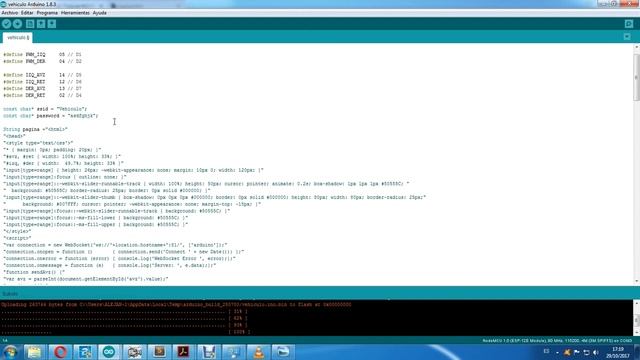Open the Archivo menu
This screenshot has width=640, height=360.
tap(10, 13)
